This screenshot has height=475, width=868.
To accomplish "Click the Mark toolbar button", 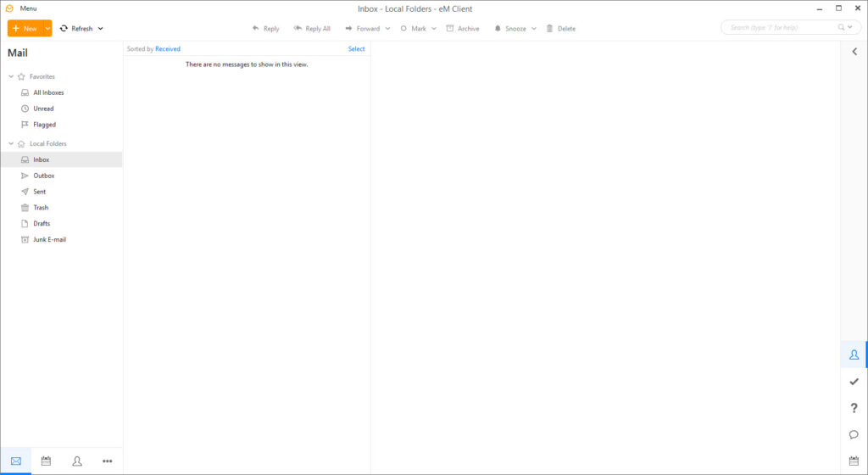I will [x=414, y=28].
